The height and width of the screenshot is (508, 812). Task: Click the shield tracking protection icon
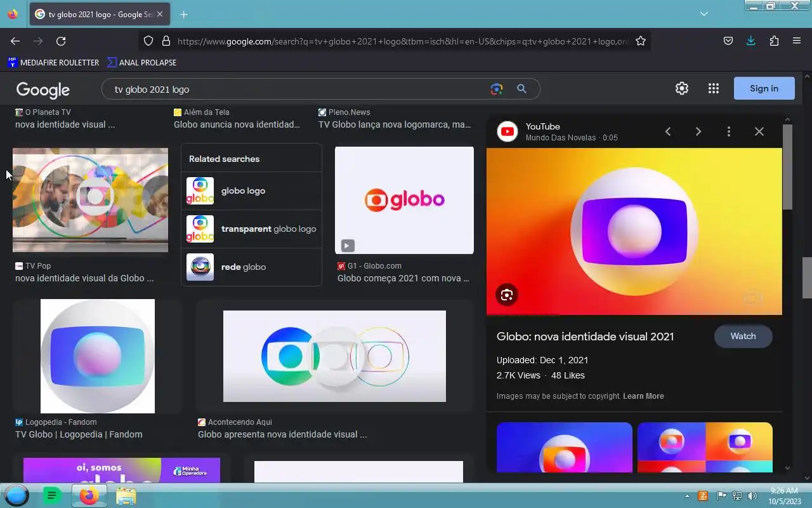coord(148,41)
